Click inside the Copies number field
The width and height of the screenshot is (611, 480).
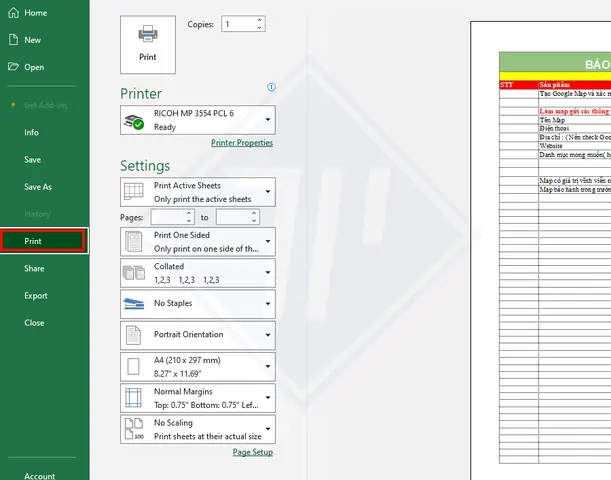click(238, 24)
